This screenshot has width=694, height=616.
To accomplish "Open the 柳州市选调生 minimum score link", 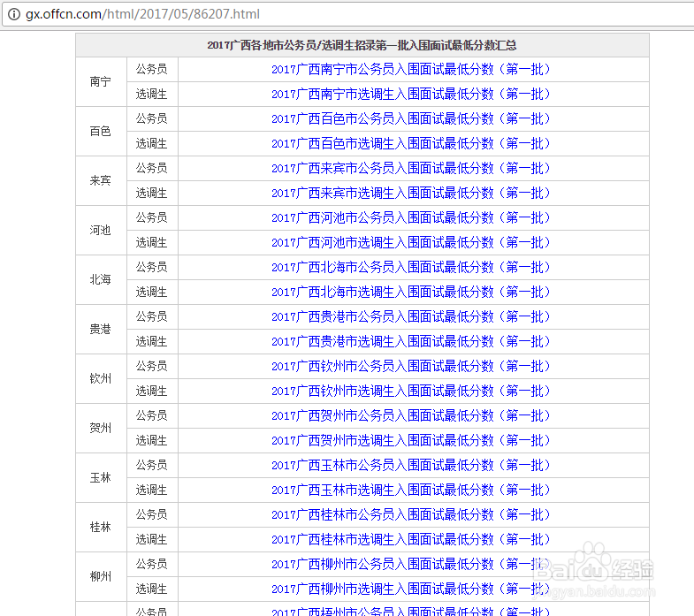I will click(411, 589).
